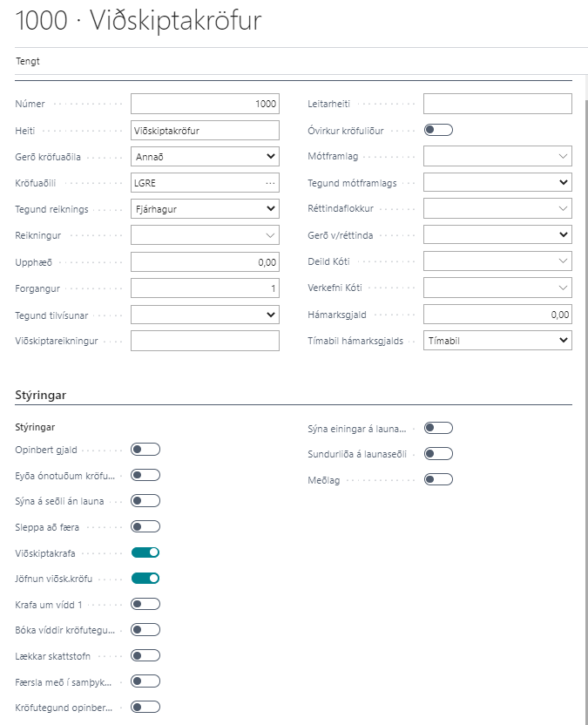Click the Hámarksgjald amount field

(497, 315)
